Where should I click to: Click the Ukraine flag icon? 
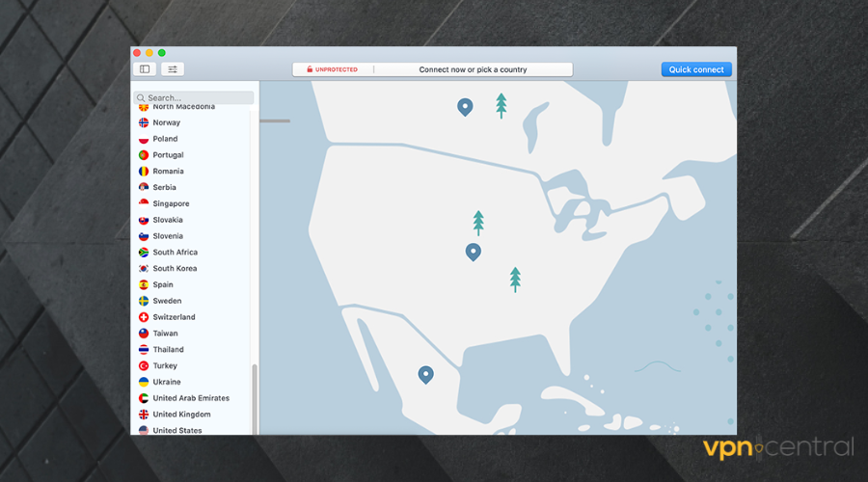(x=144, y=382)
